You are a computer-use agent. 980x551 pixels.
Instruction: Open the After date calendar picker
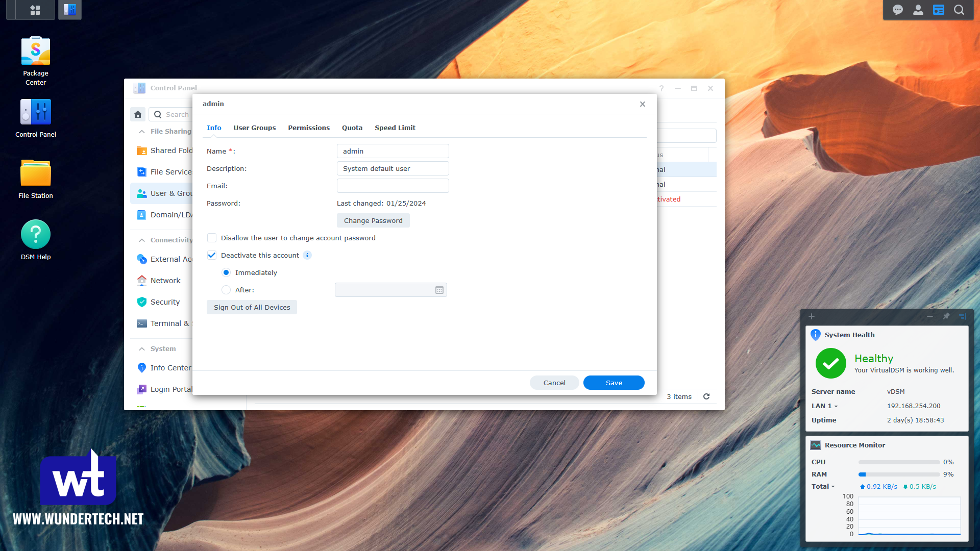[x=439, y=290]
